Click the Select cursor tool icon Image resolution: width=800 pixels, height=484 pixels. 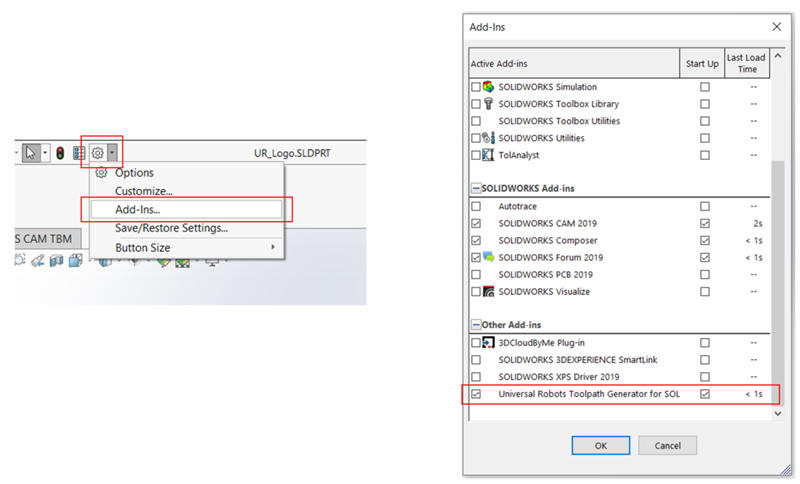pyautogui.click(x=31, y=152)
